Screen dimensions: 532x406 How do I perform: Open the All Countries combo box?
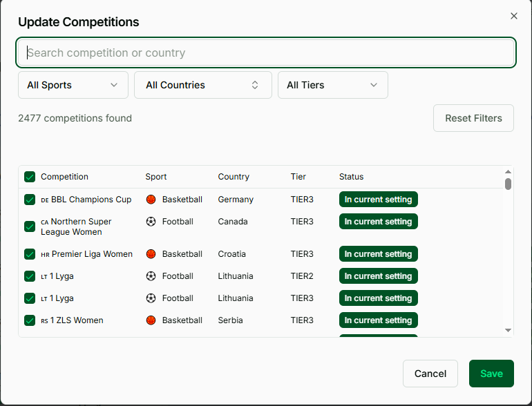coord(203,85)
